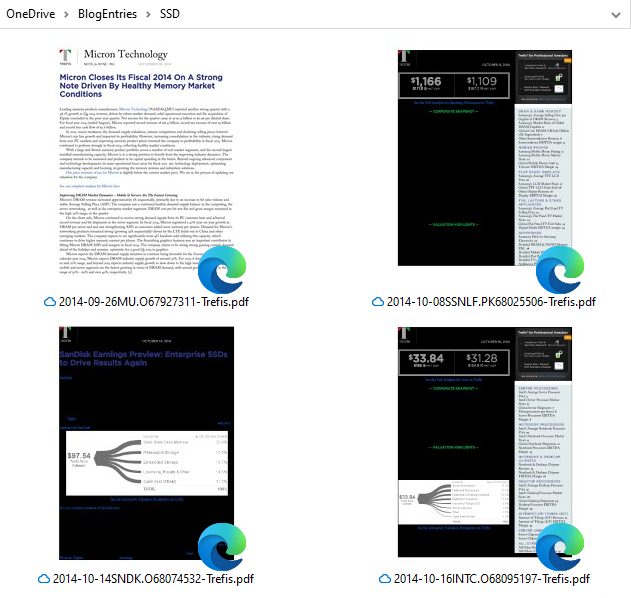Select the SanDisk Earnings Preview PDF thumbnail
Image resolution: width=631 pixels, height=598 pixels.
coord(146,443)
